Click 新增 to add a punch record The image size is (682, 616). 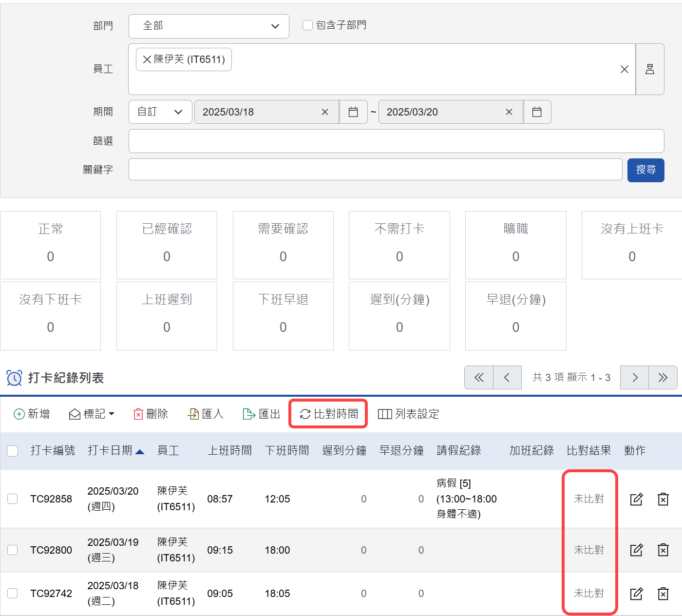click(32, 414)
